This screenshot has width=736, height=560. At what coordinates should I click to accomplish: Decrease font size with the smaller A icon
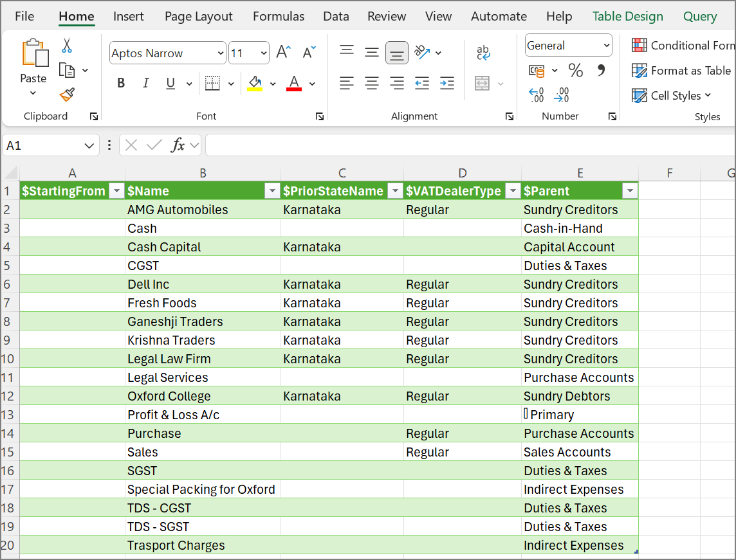309,51
